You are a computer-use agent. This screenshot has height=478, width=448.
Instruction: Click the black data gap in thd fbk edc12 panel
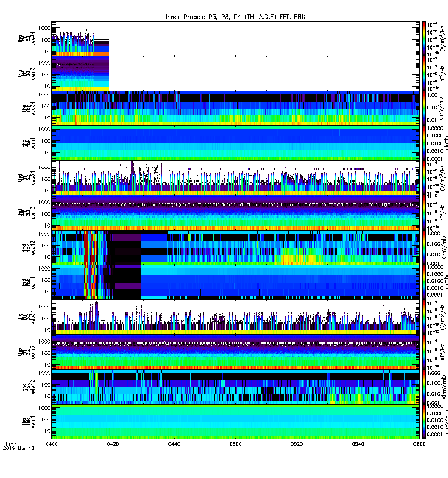[x=127, y=248]
